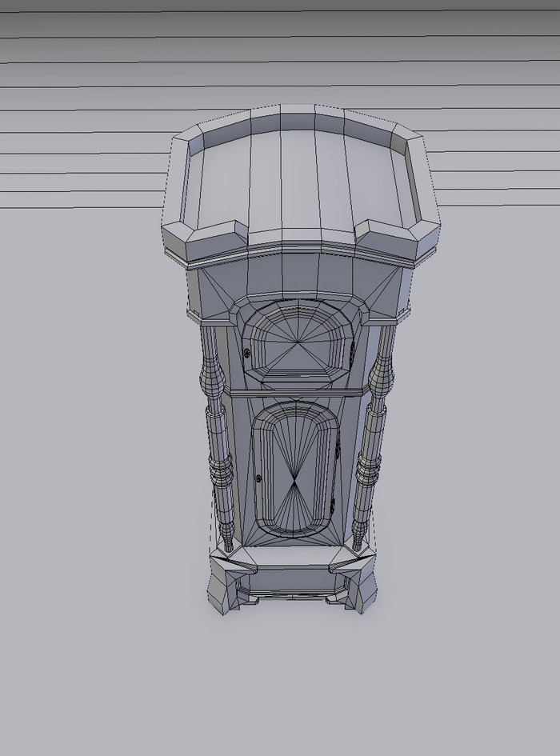Click the small knob left of lower door
Screen dimensions: 560x756
pyautogui.click(x=258, y=478)
